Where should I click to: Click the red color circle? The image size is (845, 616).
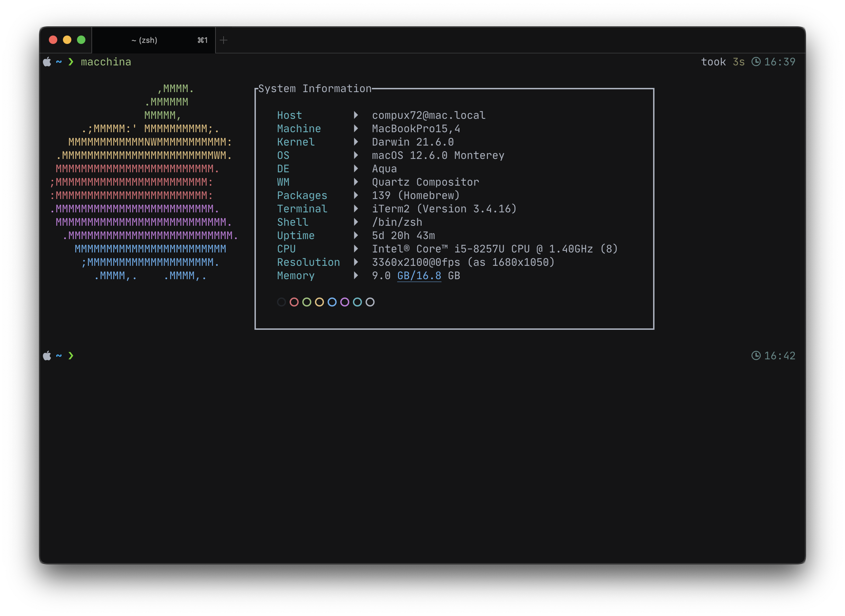(x=294, y=302)
